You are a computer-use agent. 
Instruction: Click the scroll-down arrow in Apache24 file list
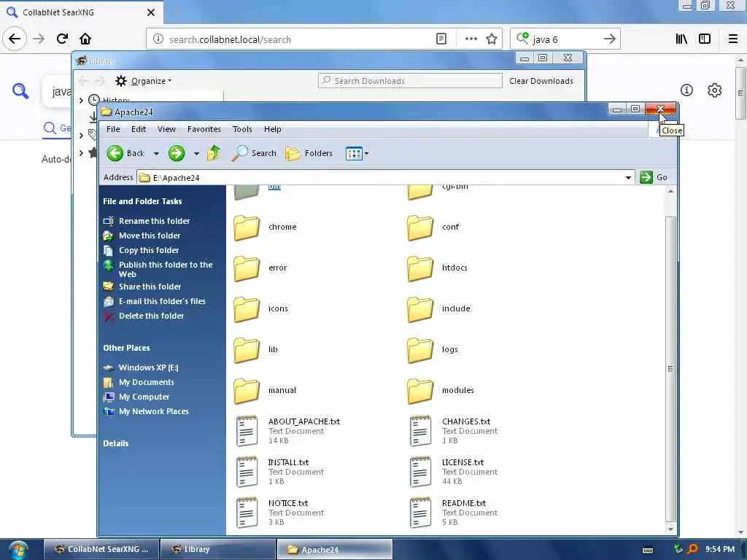(x=670, y=529)
